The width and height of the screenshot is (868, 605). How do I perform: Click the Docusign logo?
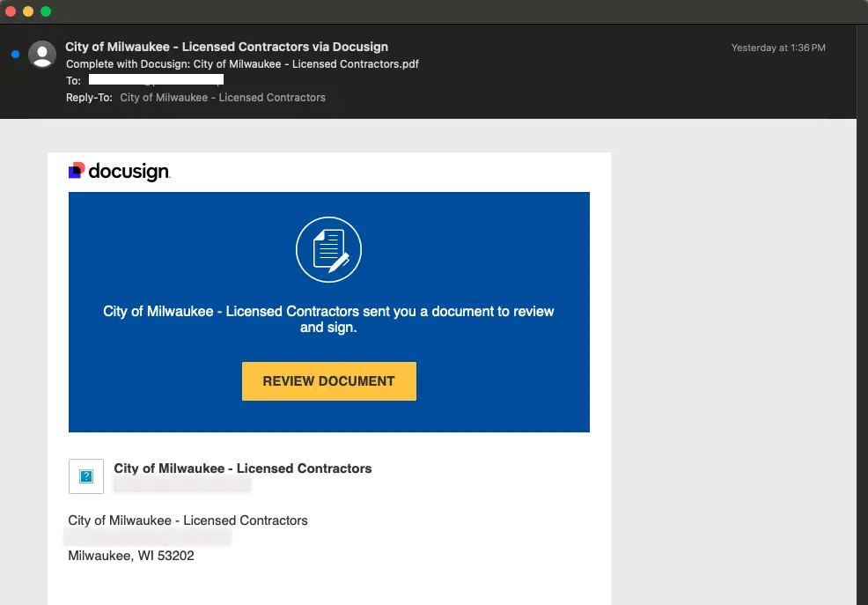tap(119, 171)
